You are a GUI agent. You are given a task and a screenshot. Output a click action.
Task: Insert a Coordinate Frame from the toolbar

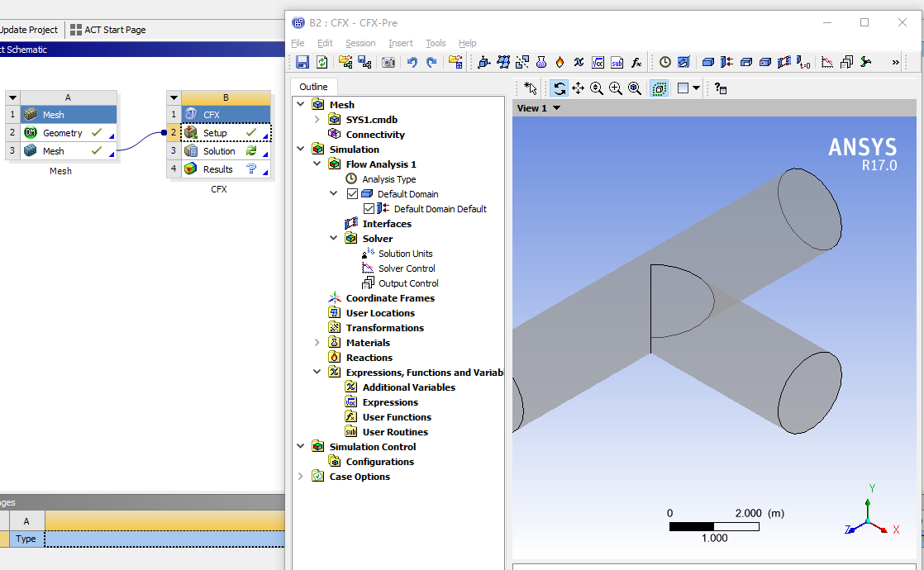(x=484, y=62)
